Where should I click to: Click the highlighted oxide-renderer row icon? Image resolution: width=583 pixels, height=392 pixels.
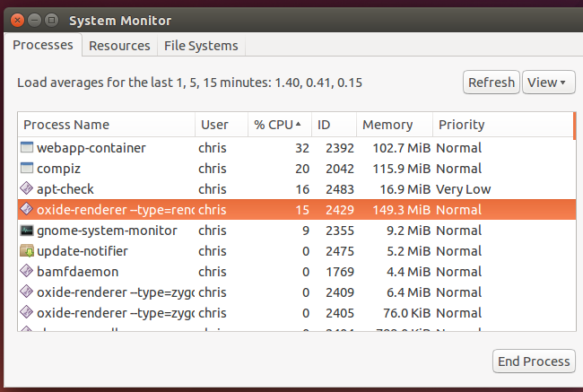27,210
